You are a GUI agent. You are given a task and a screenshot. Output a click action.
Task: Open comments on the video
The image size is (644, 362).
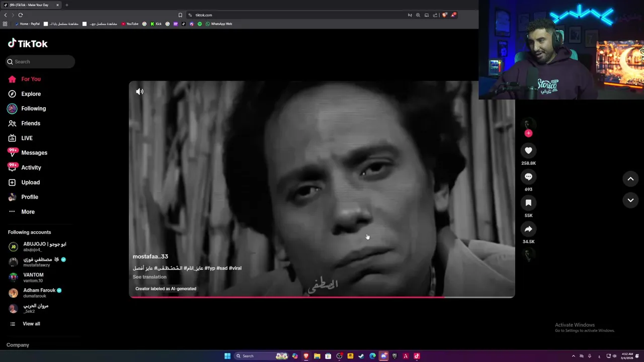tap(528, 176)
